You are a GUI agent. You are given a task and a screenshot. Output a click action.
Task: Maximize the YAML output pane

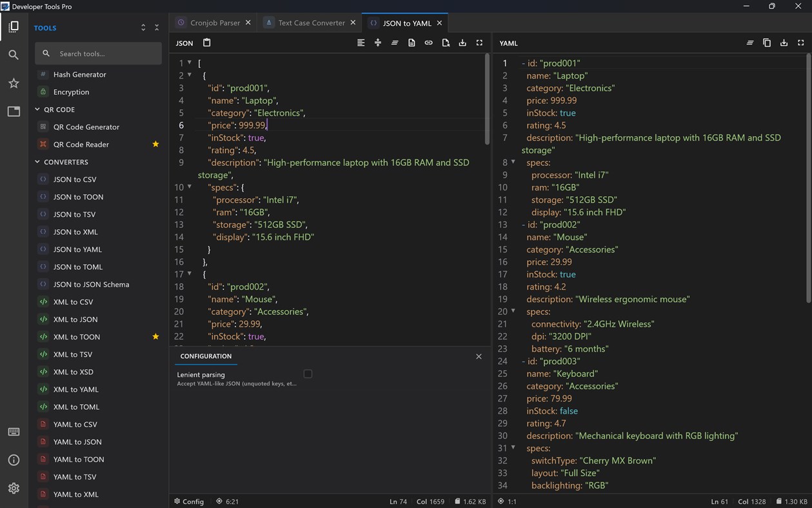tap(800, 43)
